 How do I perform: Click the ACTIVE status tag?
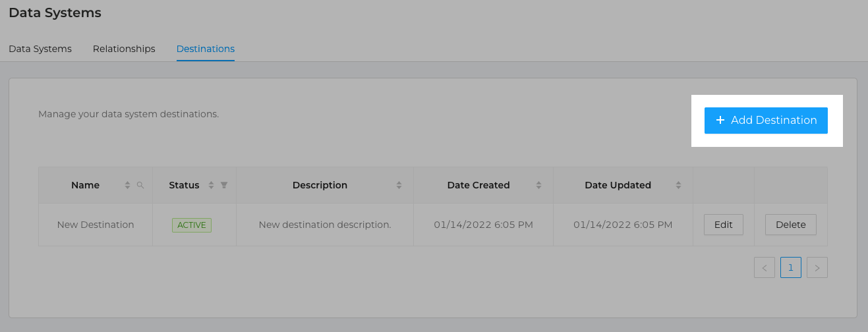pos(192,225)
